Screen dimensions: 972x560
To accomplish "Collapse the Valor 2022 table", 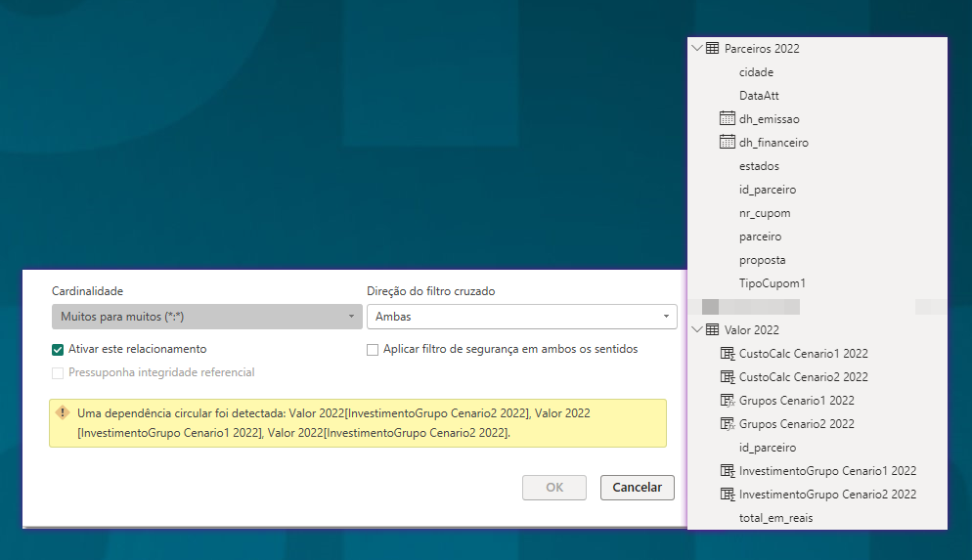I will (x=697, y=329).
